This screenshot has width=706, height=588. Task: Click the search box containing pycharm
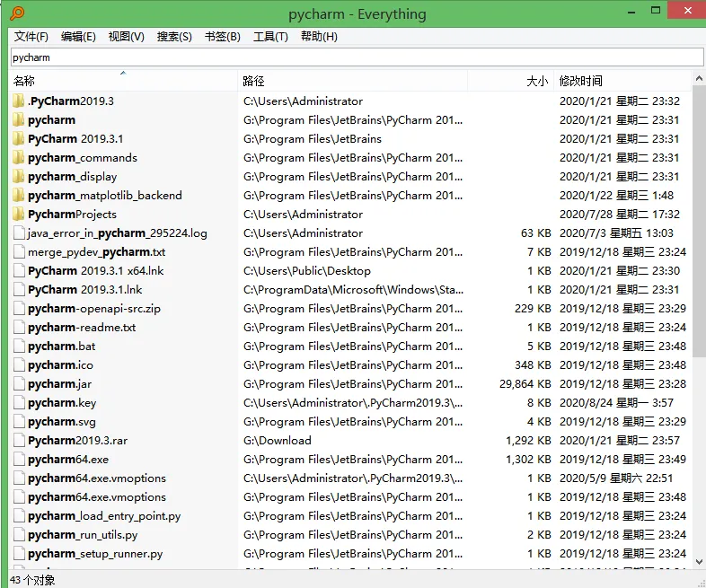(357, 57)
